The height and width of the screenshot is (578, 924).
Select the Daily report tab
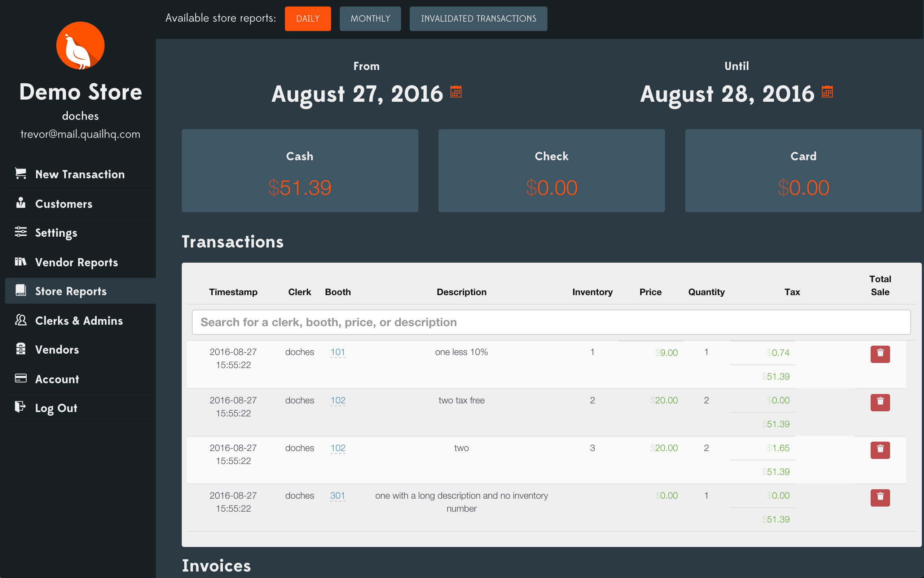(308, 18)
